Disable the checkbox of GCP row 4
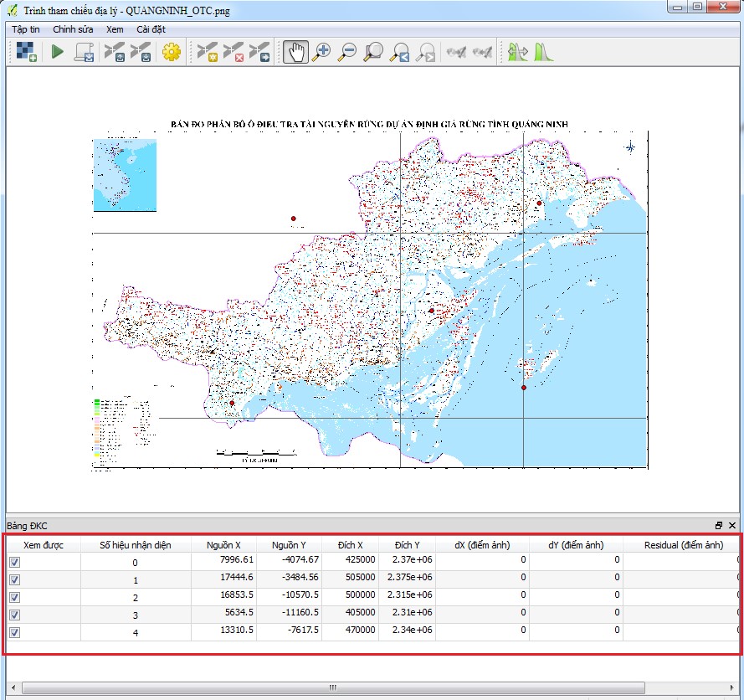 (x=15, y=633)
